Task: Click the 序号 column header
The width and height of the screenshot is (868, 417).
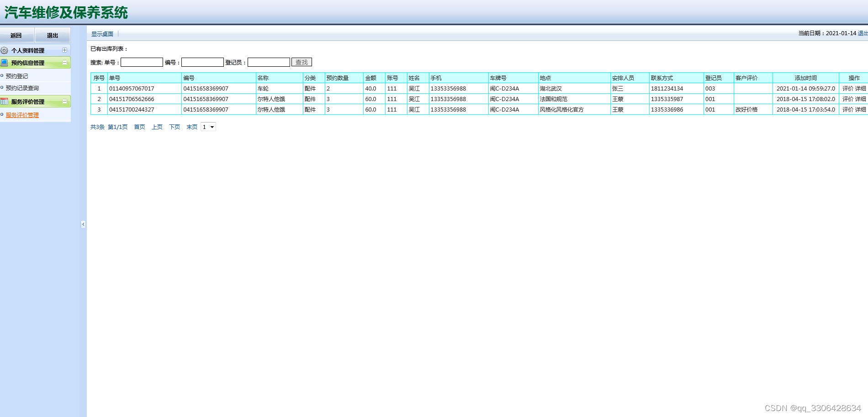Action: (x=99, y=78)
